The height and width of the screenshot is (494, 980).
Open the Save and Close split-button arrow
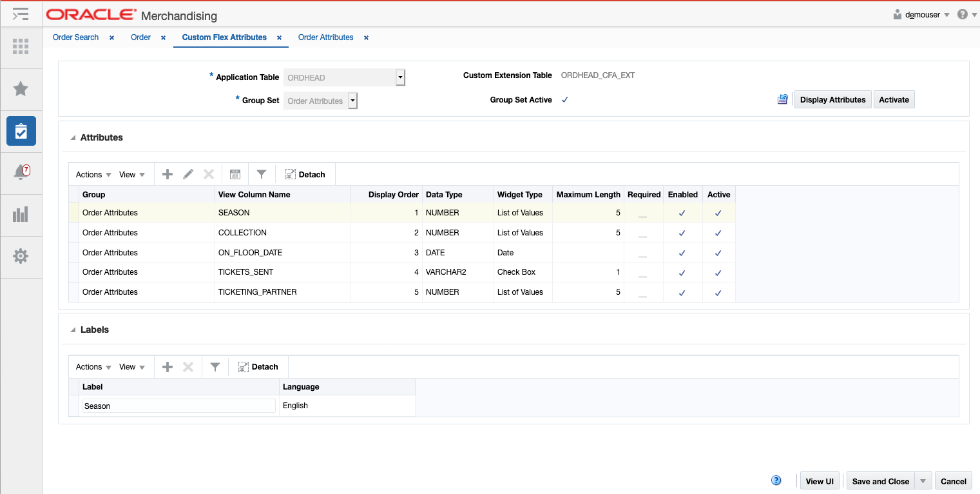(x=923, y=480)
